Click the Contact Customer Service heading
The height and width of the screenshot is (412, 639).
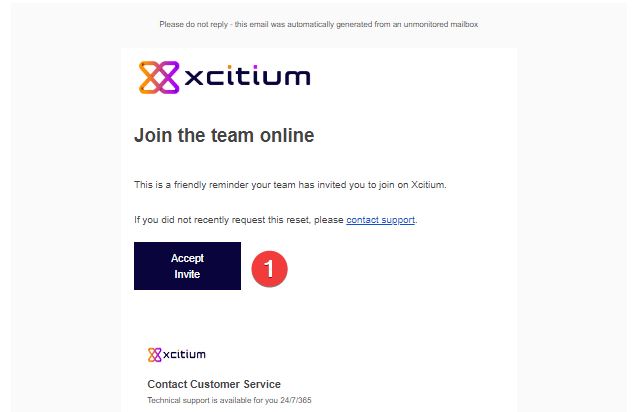pyautogui.click(x=214, y=384)
